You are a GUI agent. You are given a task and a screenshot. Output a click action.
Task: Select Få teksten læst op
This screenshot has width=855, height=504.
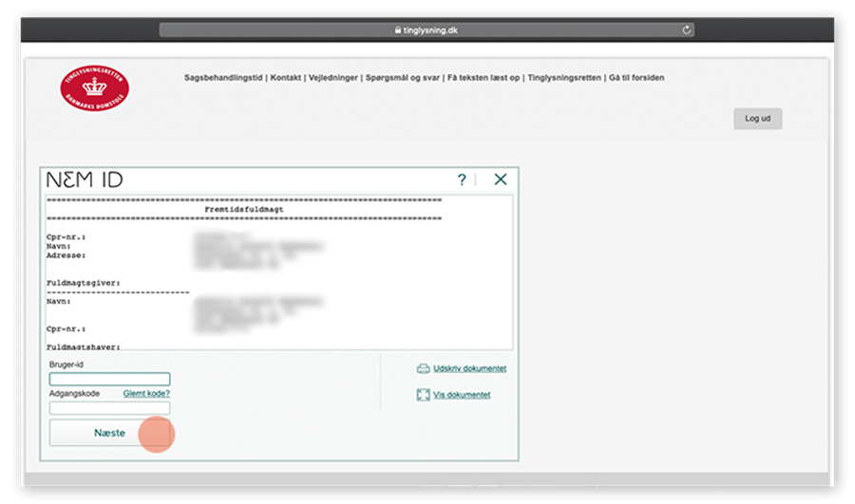click(484, 78)
